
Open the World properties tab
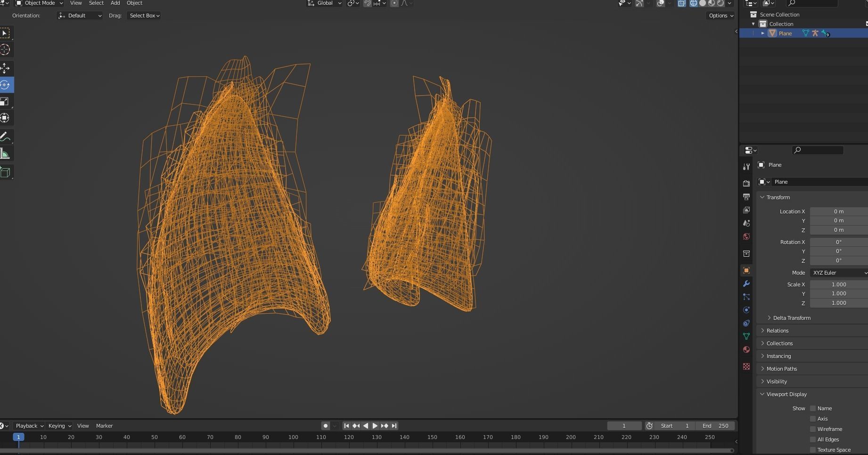[746, 236]
